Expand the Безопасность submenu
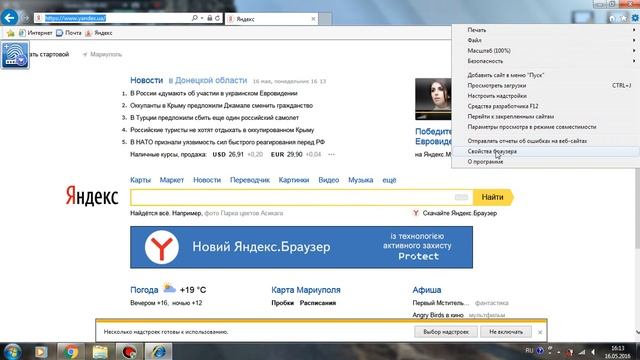 pyautogui.click(x=546, y=61)
